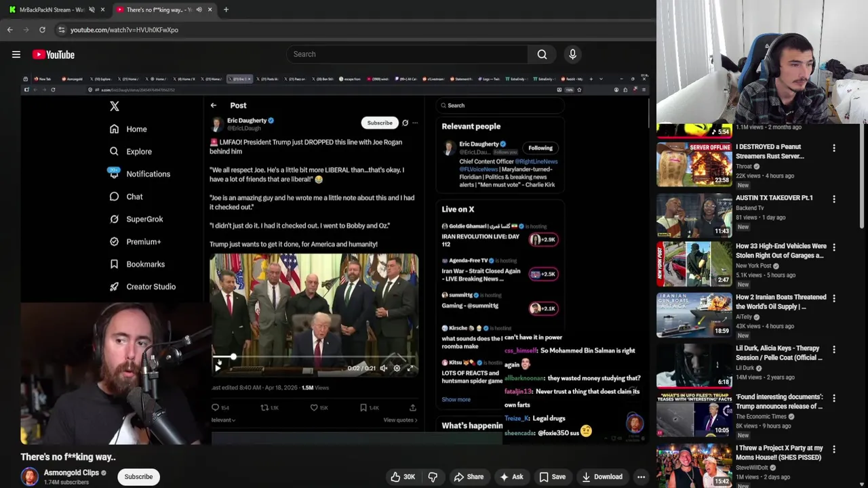This screenshot has height=488, width=868.
Task: Select the There's no f**king way tab
Action: 158,9
